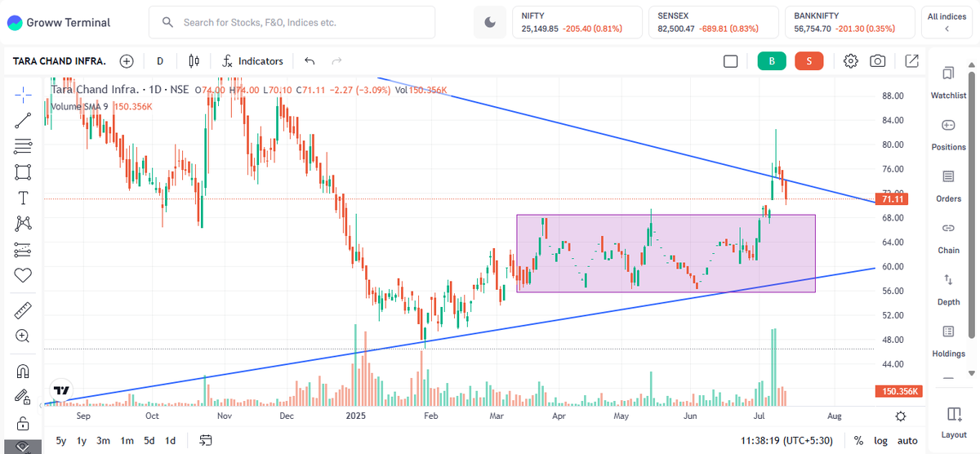Open the Fibonacci retracement tool group
The width and height of the screenshot is (980, 454).
click(x=23, y=147)
